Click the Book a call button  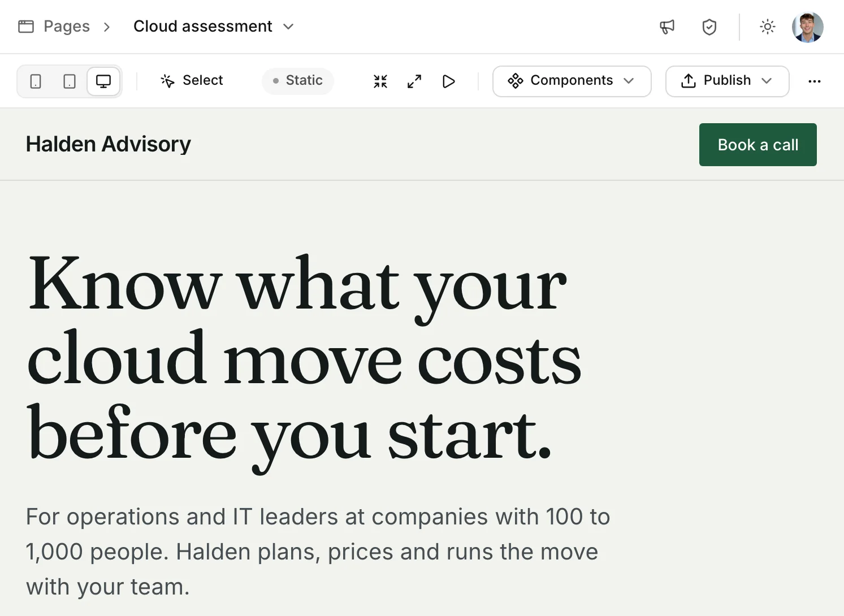tap(758, 145)
